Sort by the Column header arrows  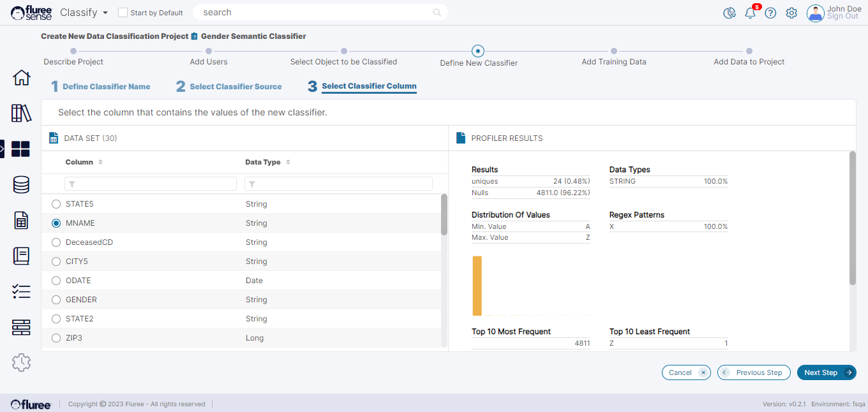click(x=100, y=163)
